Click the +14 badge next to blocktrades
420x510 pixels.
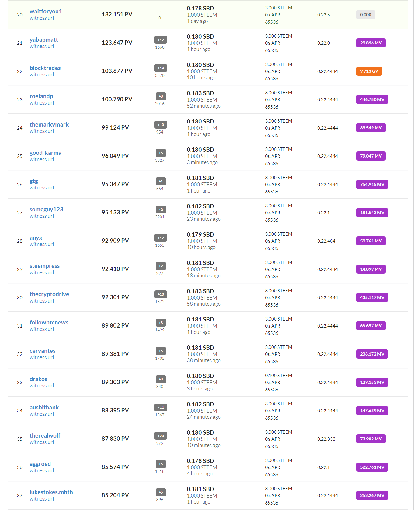point(161,68)
